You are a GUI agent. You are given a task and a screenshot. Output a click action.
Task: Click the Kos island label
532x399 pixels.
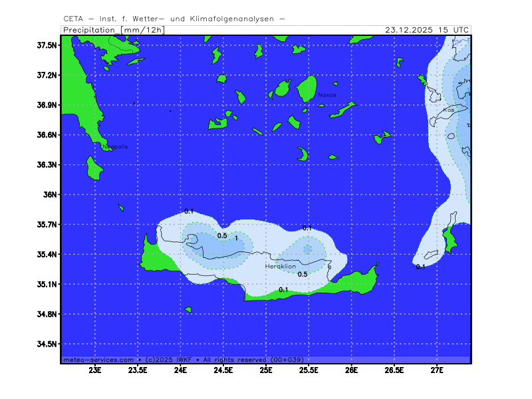tap(448, 110)
